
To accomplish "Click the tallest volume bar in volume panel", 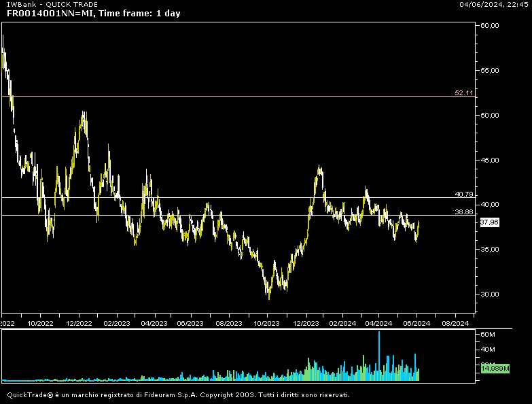I will tap(379, 354).
